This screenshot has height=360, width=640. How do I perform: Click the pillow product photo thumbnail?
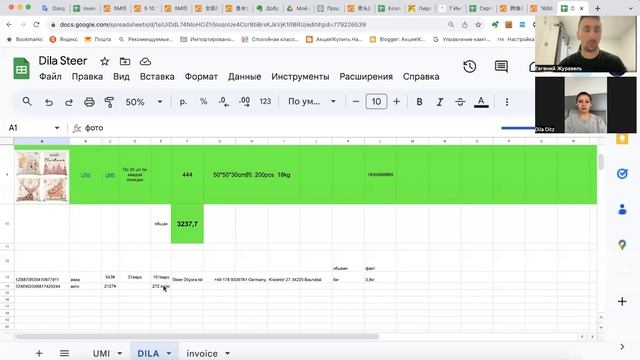pos(42,176)
